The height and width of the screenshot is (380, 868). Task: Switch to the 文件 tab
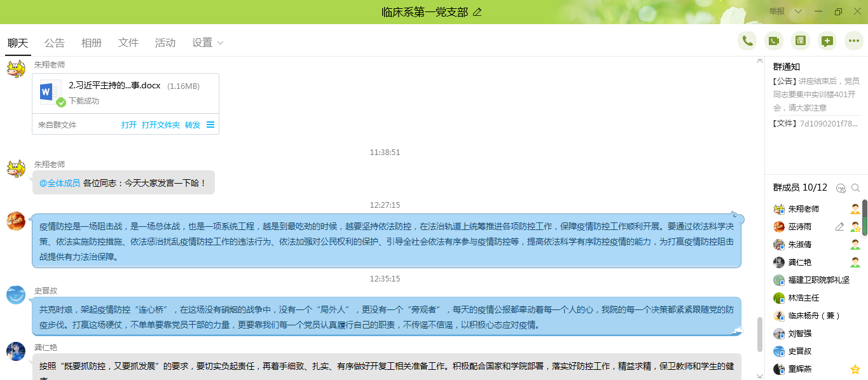click(x=128, y=43)
